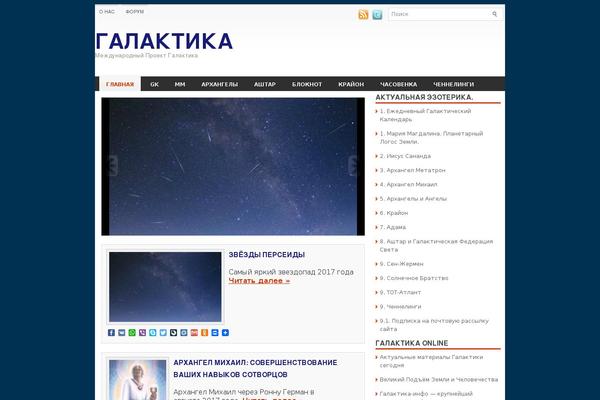Open Ежедневный Галактический Календарь link
This screenshot has width=600, height=400.
tap(425, 115)
